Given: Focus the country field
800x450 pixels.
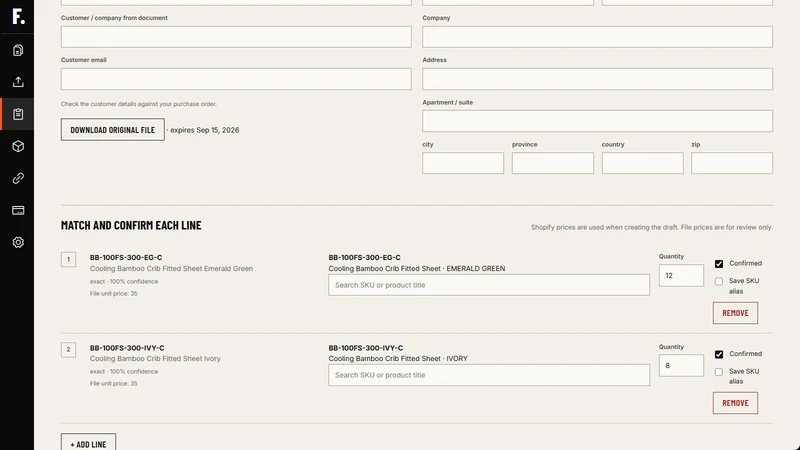Looking at the screenshot, I should point(642,163).
